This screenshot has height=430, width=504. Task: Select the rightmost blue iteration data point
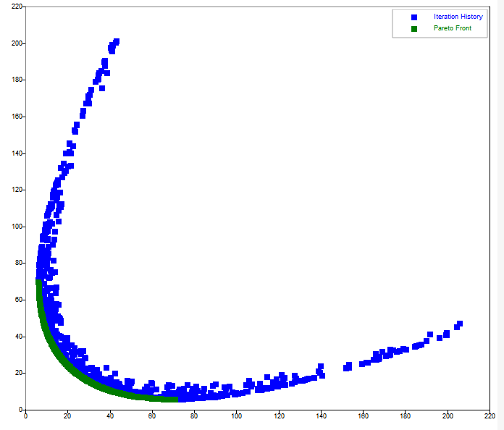click(459, 324)
